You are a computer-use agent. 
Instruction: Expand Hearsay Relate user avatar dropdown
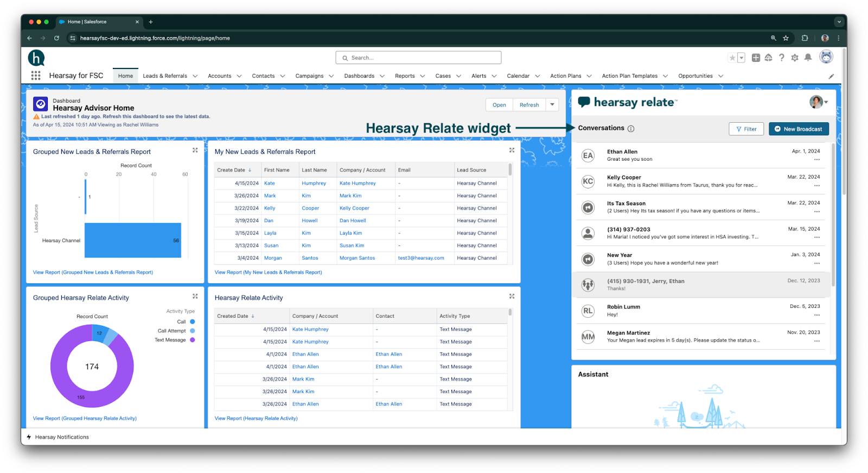click(x=826, y=102)
